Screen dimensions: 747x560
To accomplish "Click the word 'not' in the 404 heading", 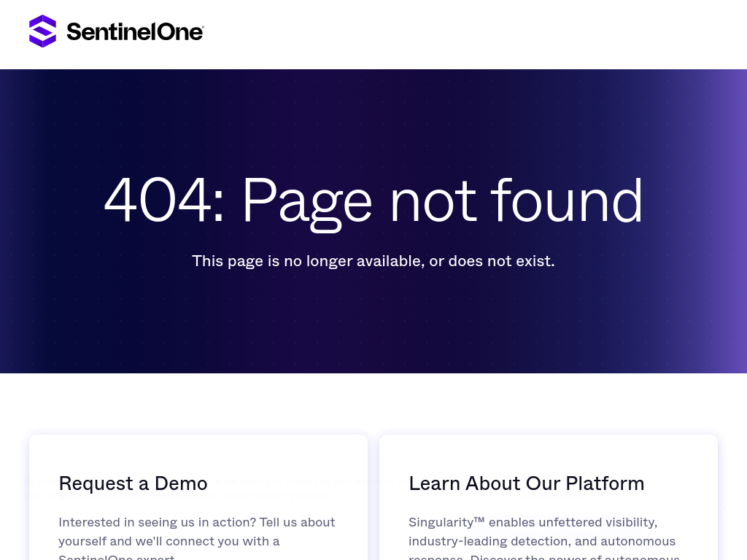I will 433,200.
